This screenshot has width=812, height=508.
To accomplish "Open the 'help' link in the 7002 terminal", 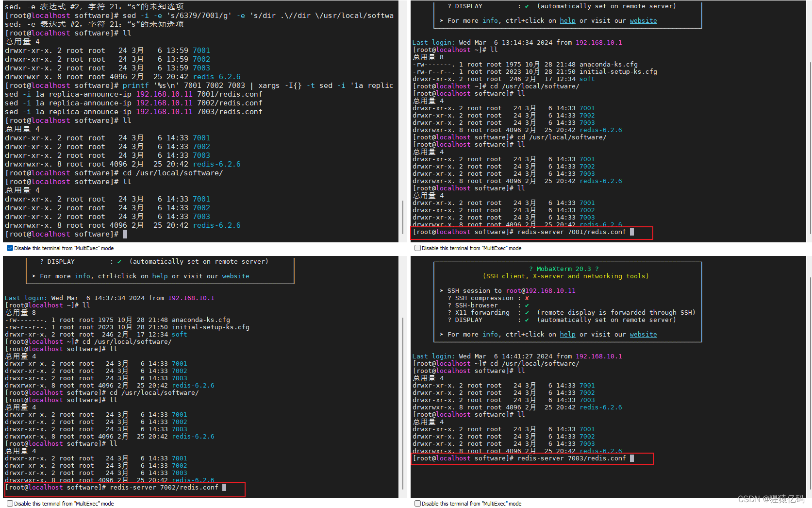I will point(160,276).
